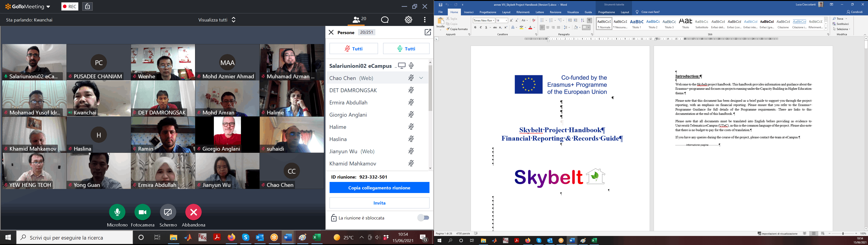Center-align the paragraph in Word
Screen dimensions: 868x245
pyautogui.click(x=547, y=27)
